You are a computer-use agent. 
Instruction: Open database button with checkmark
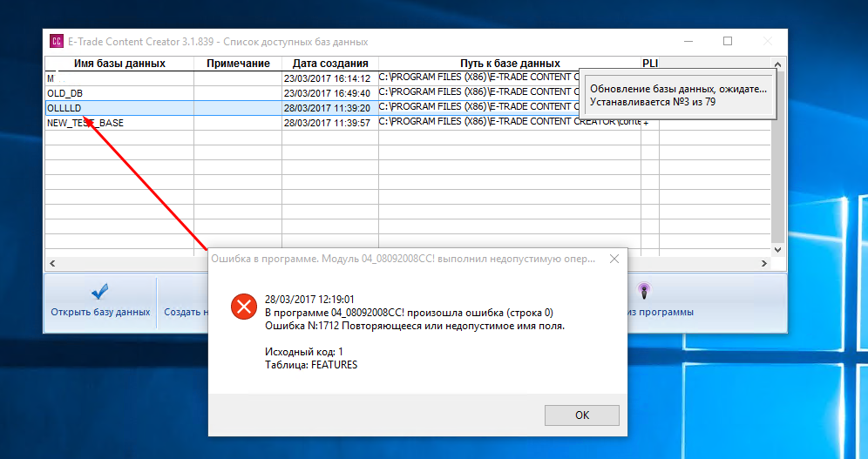coord(100,301)
